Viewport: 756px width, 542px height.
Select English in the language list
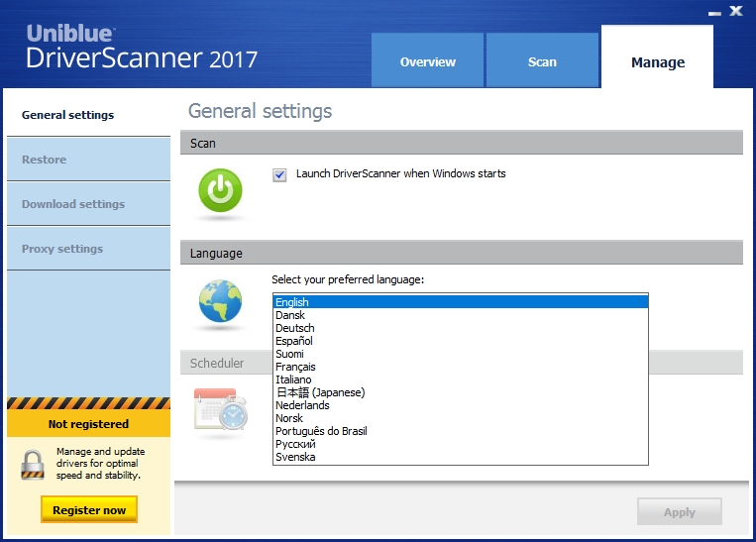tap(461, 302)
